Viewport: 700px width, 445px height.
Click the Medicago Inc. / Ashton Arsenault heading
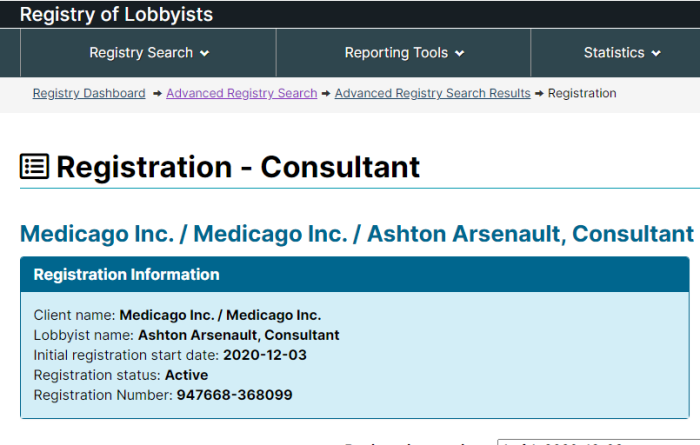coord(357,234)
